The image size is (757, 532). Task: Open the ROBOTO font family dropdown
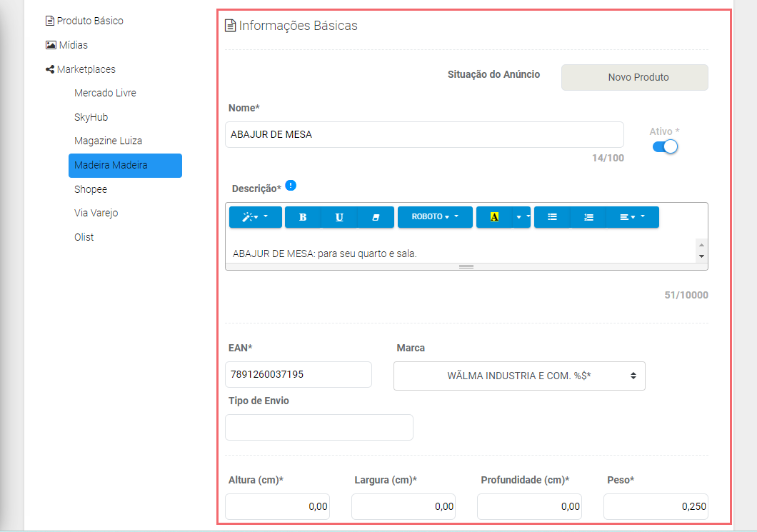(x=435, y=217)
